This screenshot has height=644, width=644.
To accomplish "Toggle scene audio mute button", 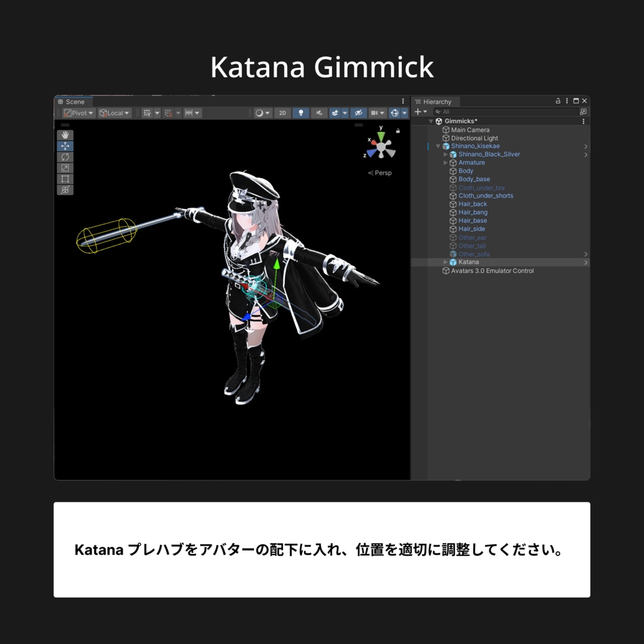I will [x=319, y=113].
